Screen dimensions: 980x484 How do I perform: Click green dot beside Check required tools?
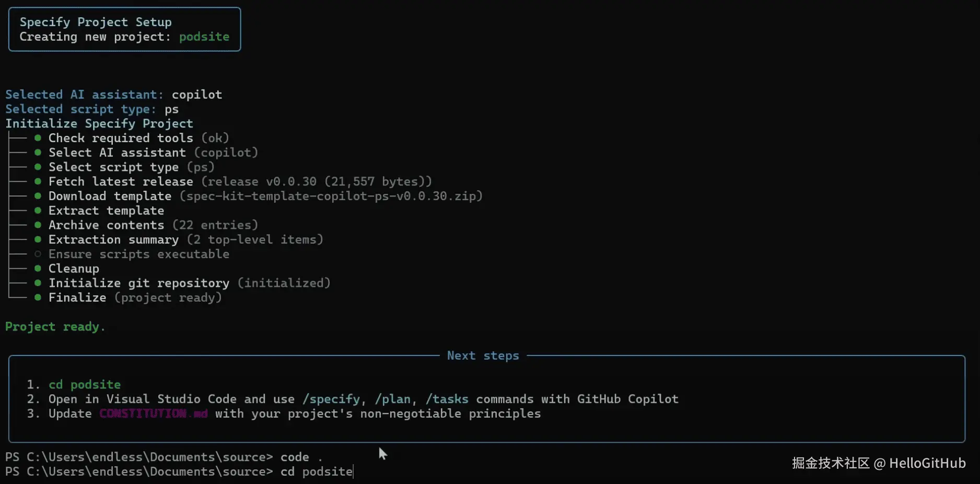pyautogui.click(x=38, y=138)
